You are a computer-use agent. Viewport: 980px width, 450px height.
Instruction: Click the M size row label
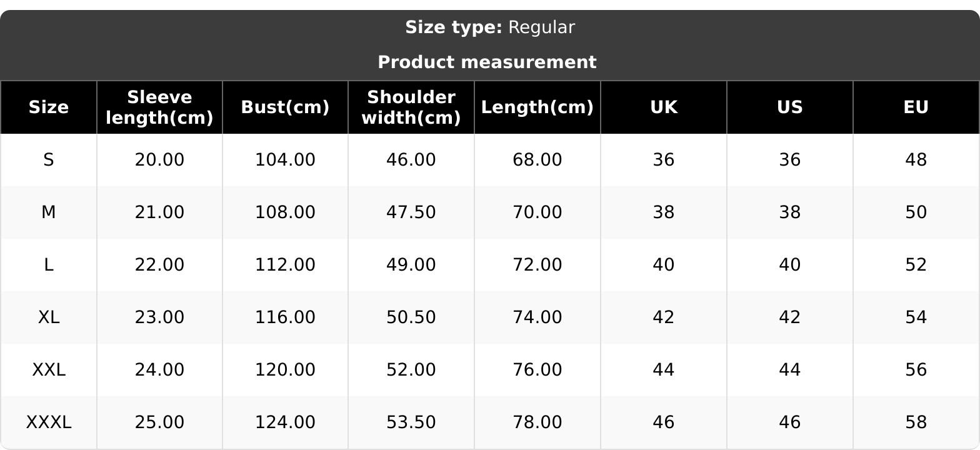49,212
